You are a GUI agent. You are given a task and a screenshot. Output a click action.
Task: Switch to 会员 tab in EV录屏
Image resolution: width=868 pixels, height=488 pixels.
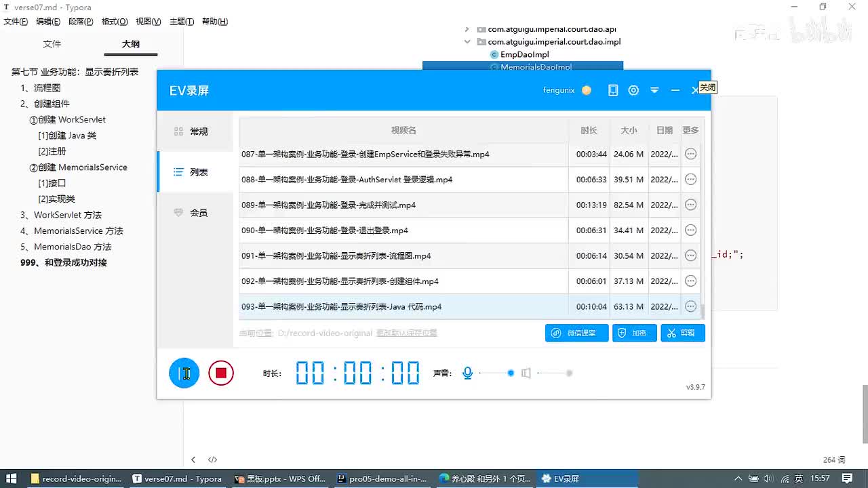click(x=195, y=213)
